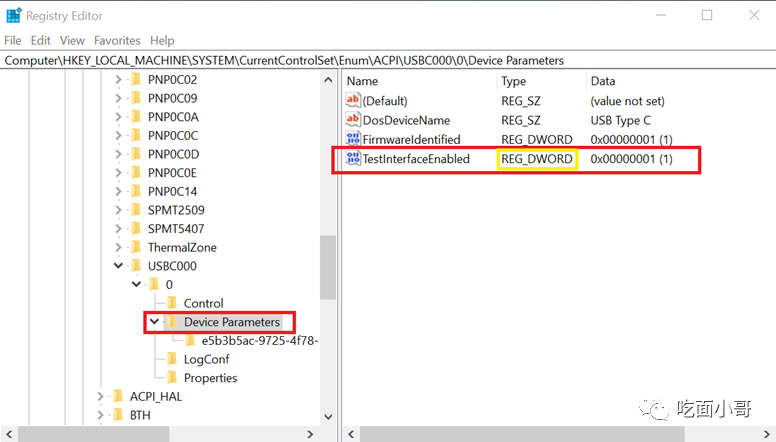This screenshot has height=442, width=776.
Task: Click the PNP0C0D folder icon
Action: (x=136, y=154)
